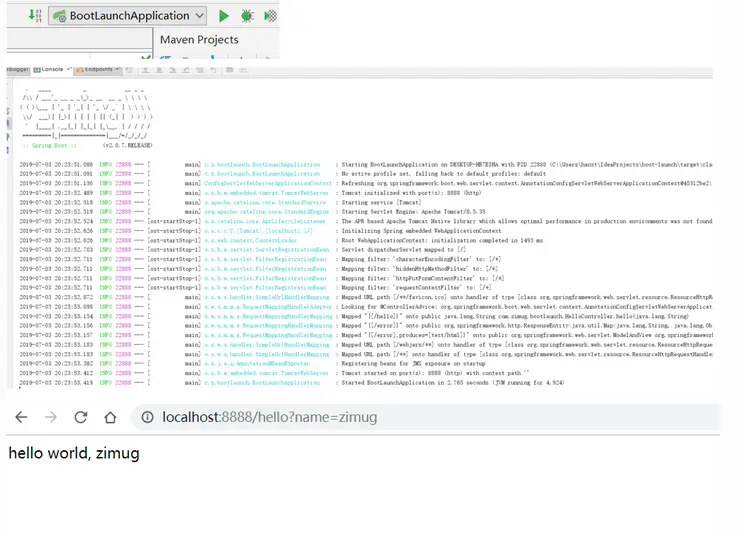Build project using the green down-arrow icon
This screenshot has width=743, height=536.
[x=35, y=15]
